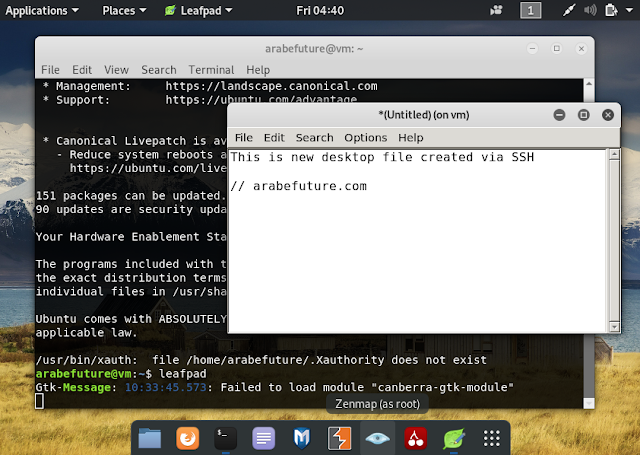
Task: Click '151 packages can be updated' text
Action: click(131, 196)
